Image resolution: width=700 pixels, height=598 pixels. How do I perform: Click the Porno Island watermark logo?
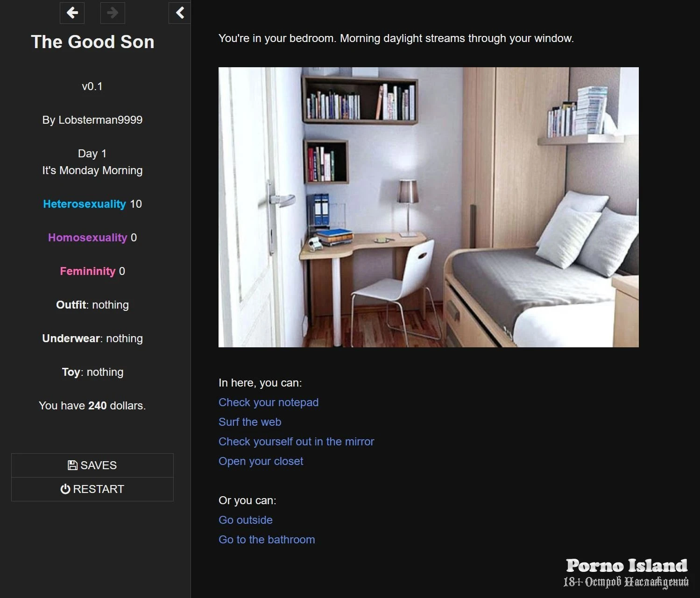click(626, 573)
